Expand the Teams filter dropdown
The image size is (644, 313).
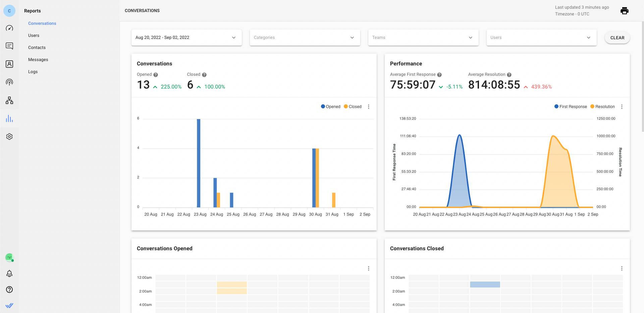pos(423,38)
